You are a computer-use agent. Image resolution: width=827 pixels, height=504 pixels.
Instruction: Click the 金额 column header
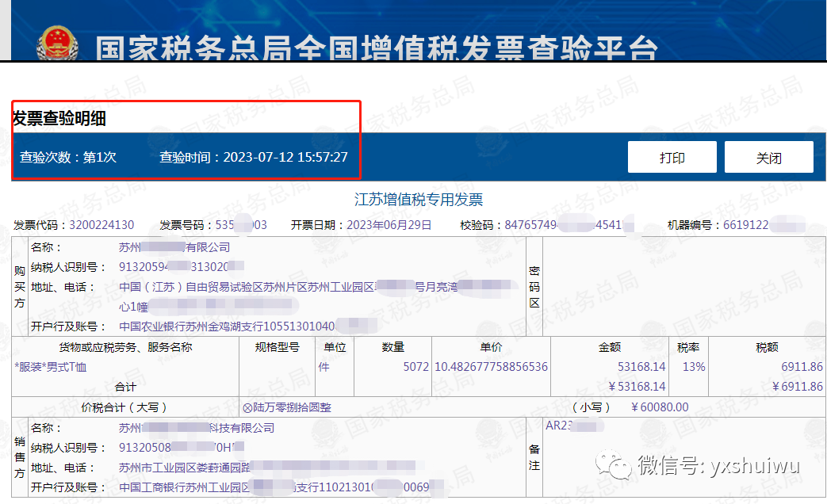pos(610,347)
